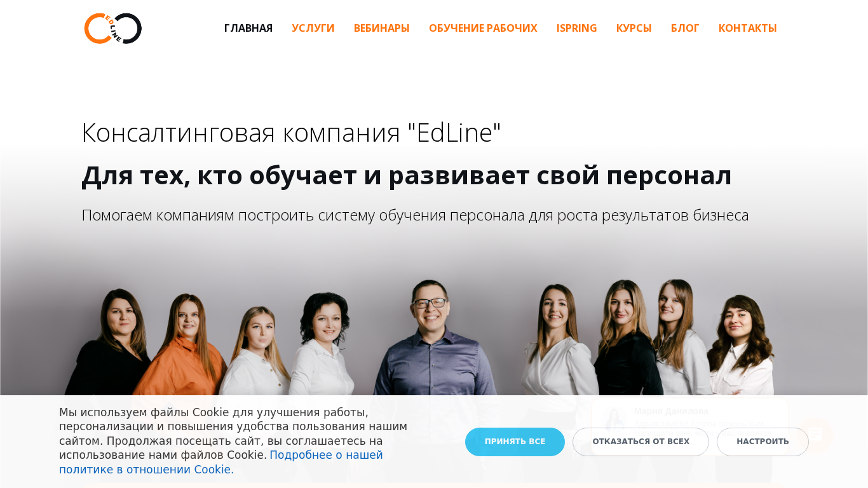Viewport: 868px width, 488px height.
Task: Click the heading Консалтинговая компания EdLine
Action: 291,133
